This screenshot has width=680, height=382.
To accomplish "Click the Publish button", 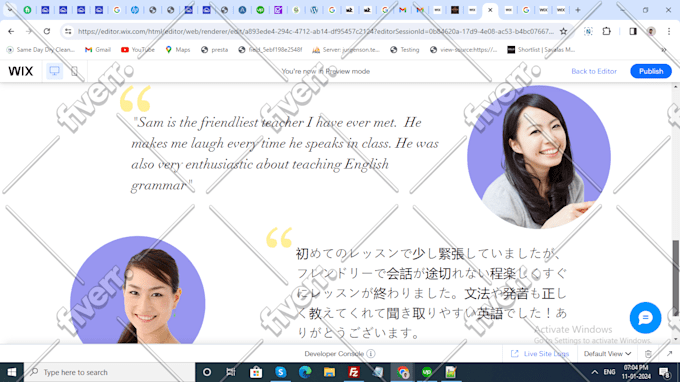I will tap(651, 71).
